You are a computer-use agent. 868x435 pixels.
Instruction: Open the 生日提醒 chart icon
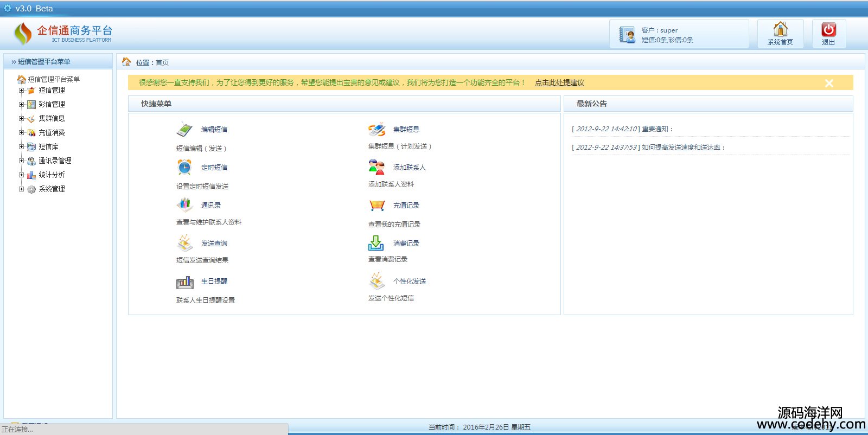click(x=184, y=282)
